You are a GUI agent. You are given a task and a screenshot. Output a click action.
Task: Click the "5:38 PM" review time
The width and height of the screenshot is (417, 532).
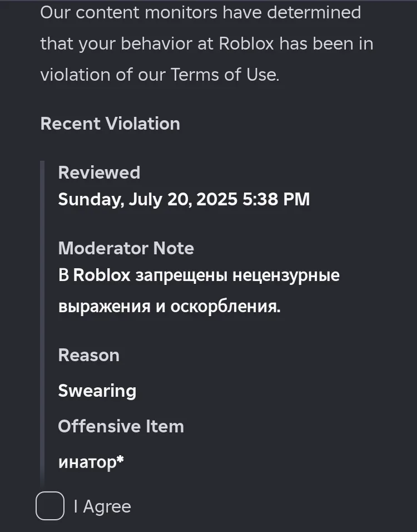(x=276, y=199)
